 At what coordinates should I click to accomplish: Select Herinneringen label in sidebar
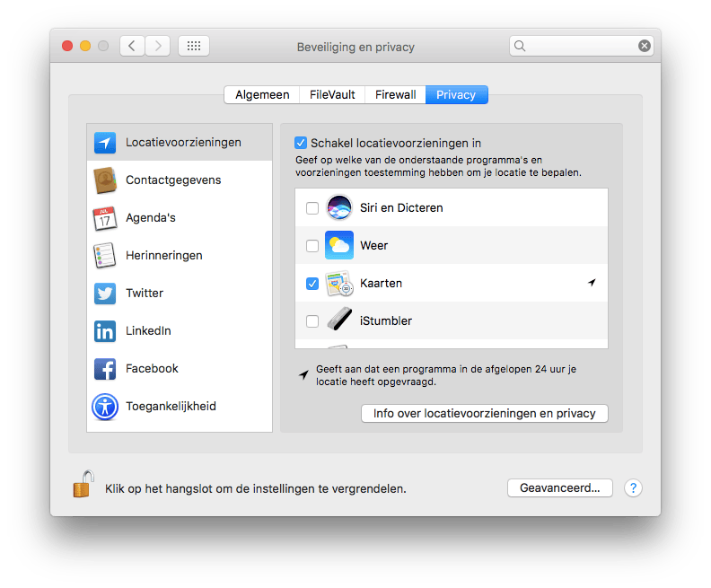click(164, 255)
